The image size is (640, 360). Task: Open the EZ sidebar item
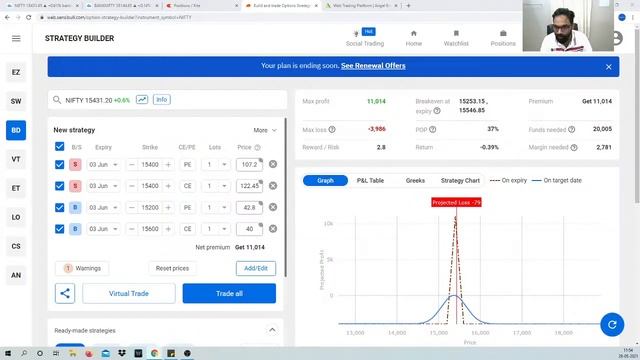pyautogui.click(x=16, y=72)
